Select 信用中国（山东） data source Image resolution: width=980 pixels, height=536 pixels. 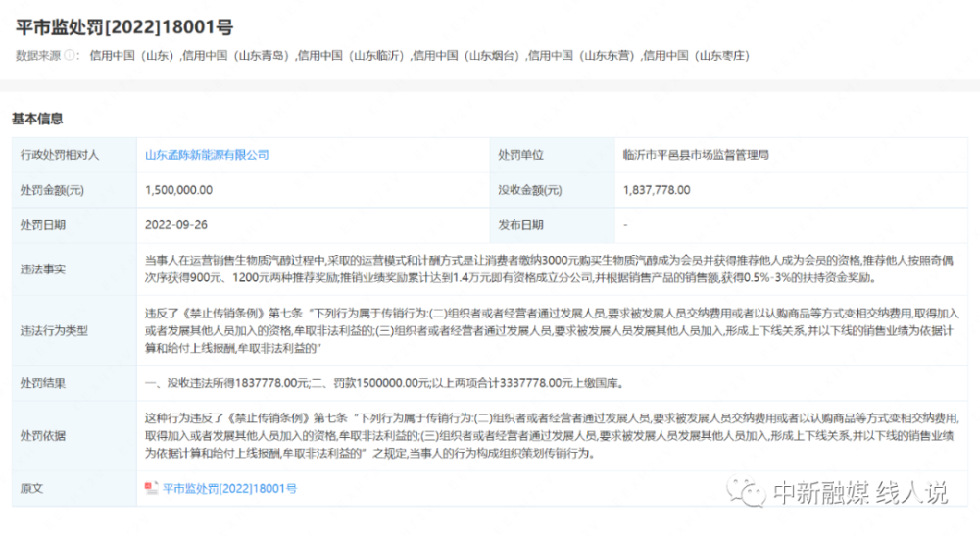click(x=131, y=55)
